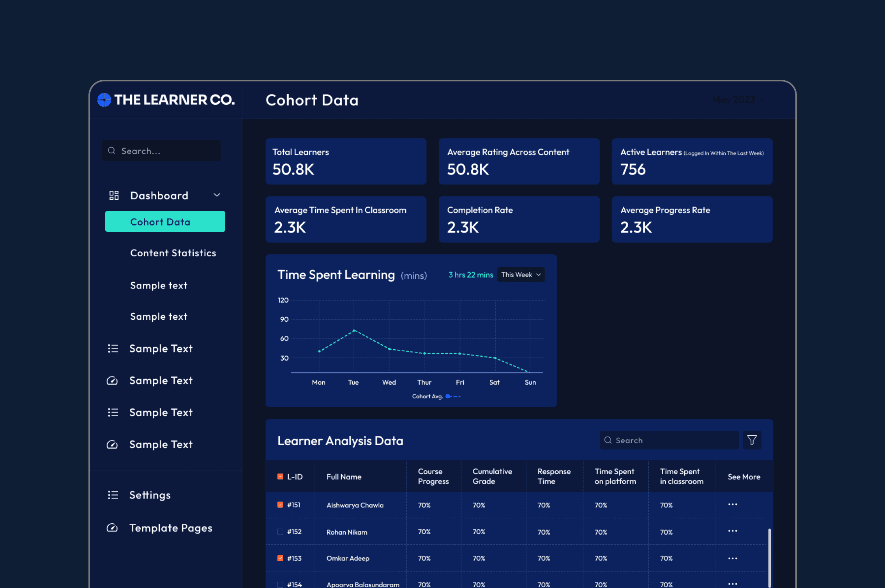Click the Learner Analysis Data search field
885x588 pixels.
click(669, 440)
